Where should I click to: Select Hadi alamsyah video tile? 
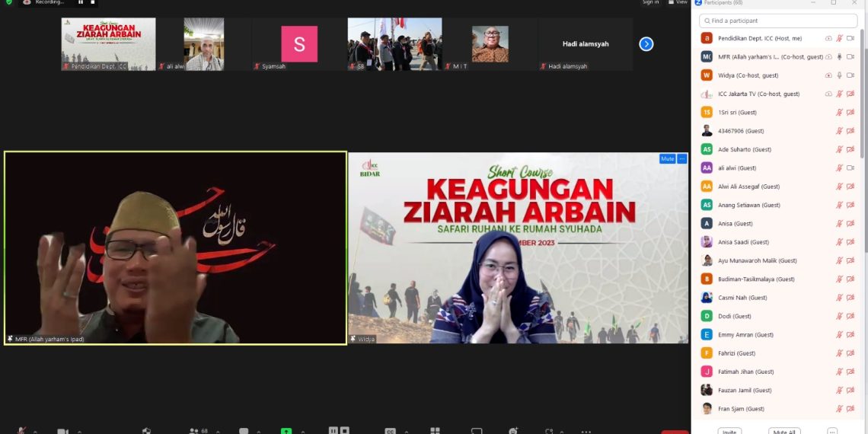tap(586, 43)
